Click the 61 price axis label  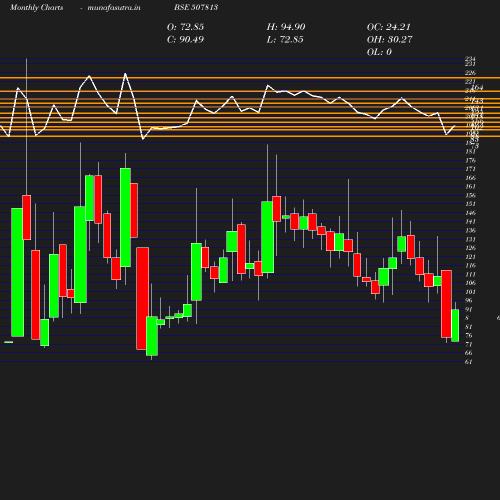click(469, 362)
